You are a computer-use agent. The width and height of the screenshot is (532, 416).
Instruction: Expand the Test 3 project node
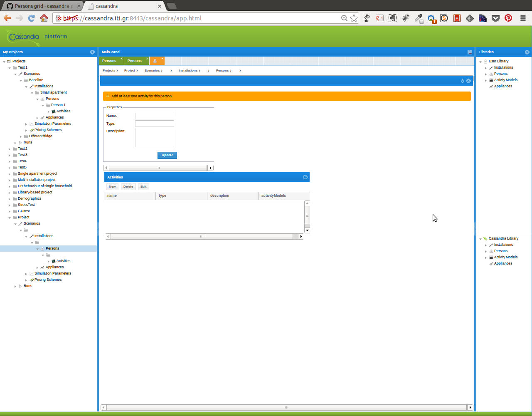pos(10,155)
